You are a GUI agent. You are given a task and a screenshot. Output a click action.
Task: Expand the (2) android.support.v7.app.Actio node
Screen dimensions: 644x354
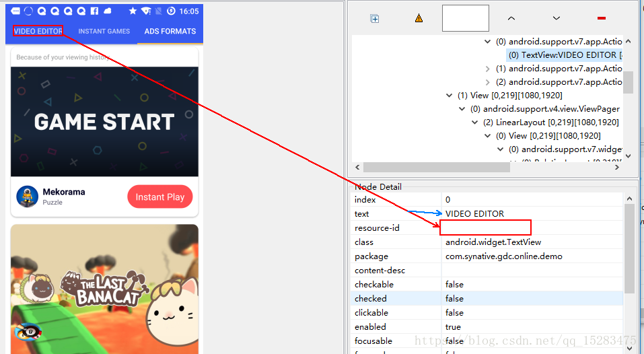(487, 82)
